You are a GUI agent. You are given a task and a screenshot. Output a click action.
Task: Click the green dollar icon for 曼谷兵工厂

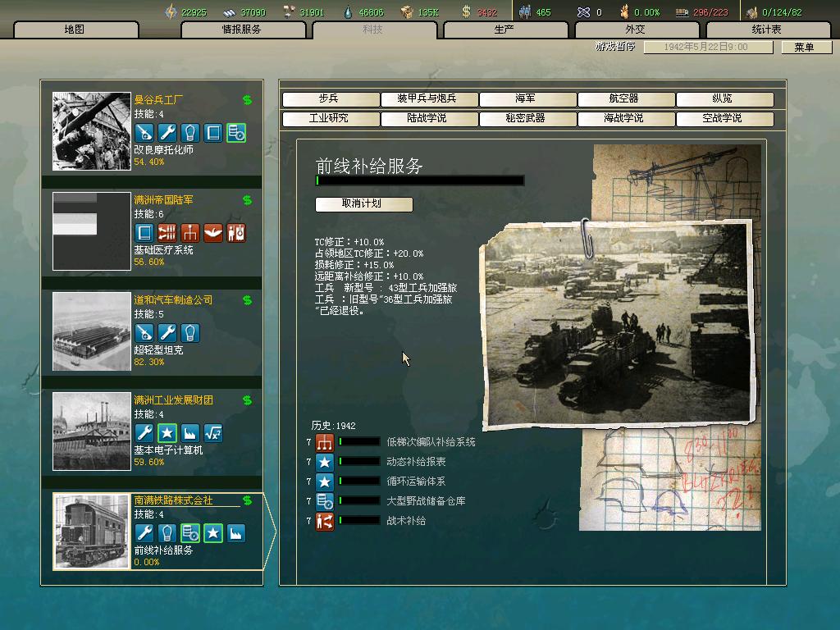(247, 100)
